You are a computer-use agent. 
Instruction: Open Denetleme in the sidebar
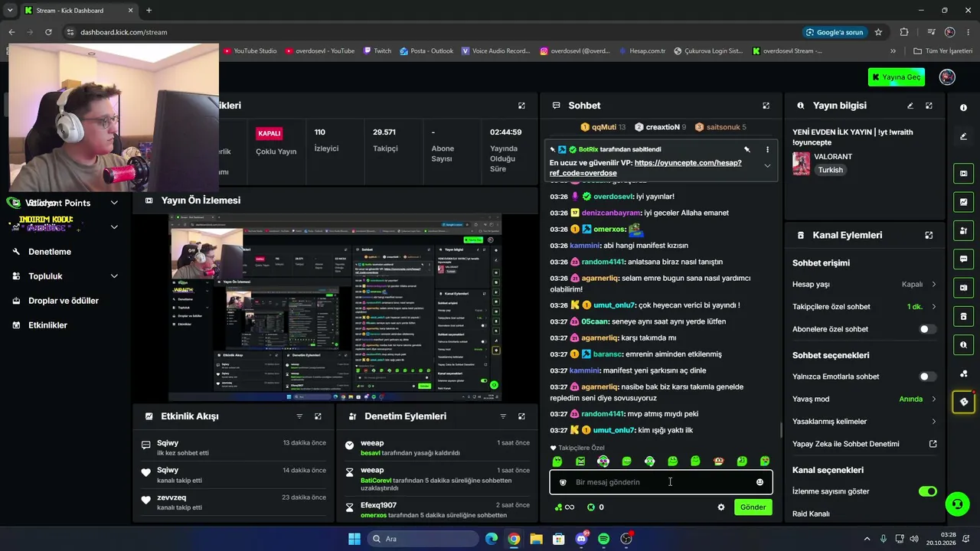[x=65, y=252]
